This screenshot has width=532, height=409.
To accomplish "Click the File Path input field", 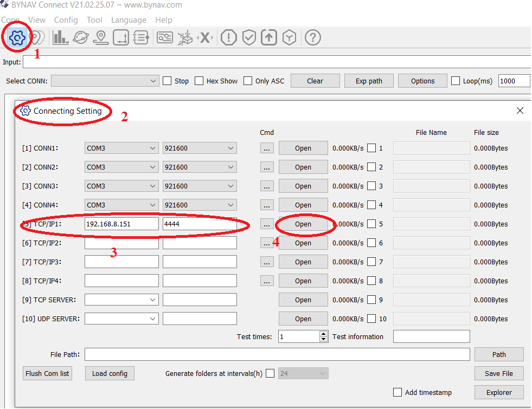I will pos(277,354).
